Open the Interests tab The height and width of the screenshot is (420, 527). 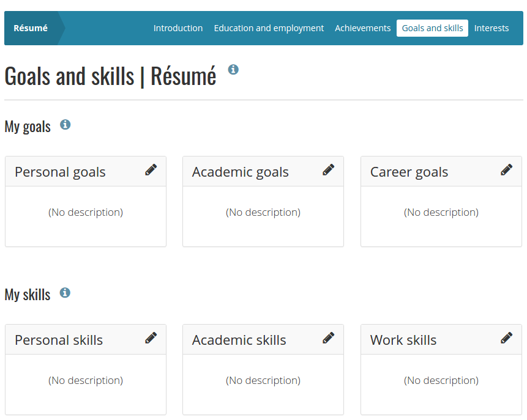(x=491, y=28)
